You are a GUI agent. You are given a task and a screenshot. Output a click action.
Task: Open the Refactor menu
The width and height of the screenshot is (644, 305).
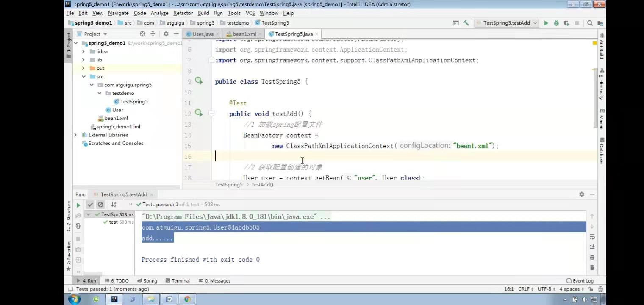click(183, 13)
